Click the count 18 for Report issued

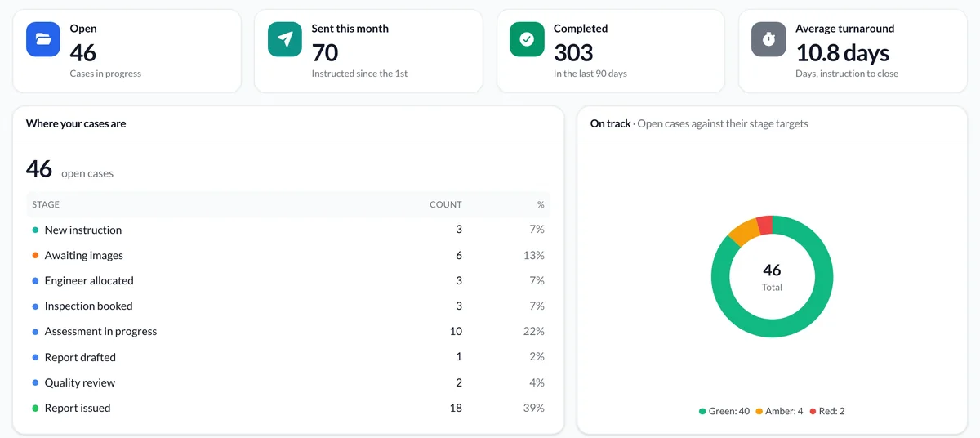(456, 408)
